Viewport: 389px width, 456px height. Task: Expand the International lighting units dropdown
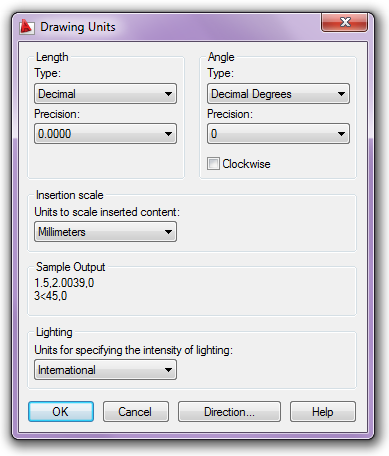105,370
